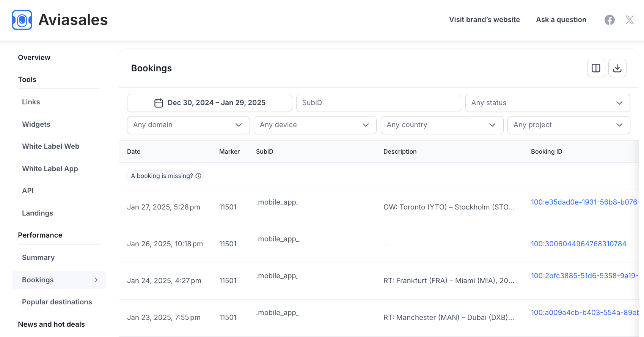Click Visit brand's website link
Image resolution: width=644 pixels, height=337 pixels.
484,20
